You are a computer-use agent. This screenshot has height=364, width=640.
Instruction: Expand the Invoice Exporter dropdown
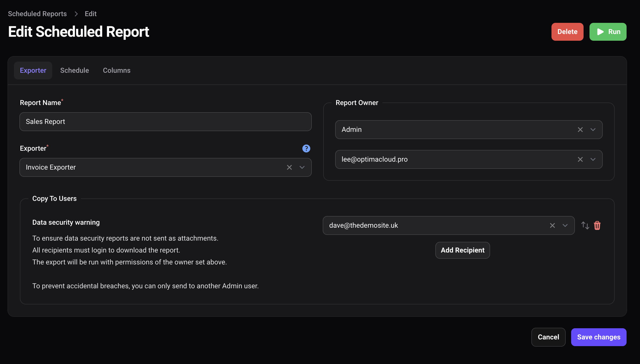302,167
